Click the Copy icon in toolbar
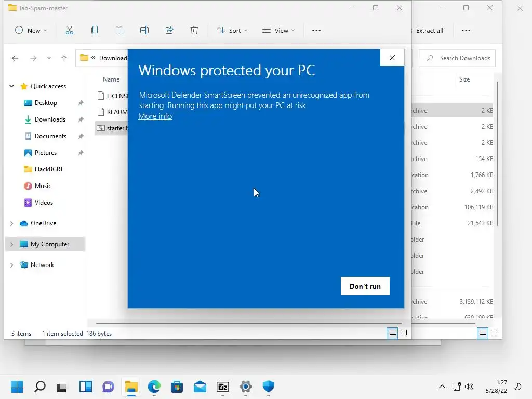Screen dimensions: 532x399 pyautogui.click(x=95, y=31)
